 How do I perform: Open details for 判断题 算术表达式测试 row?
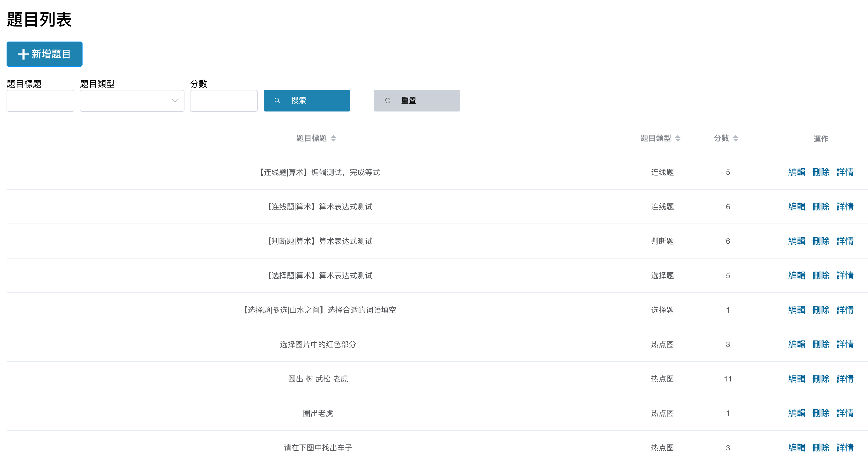click(x=845, y=241)
